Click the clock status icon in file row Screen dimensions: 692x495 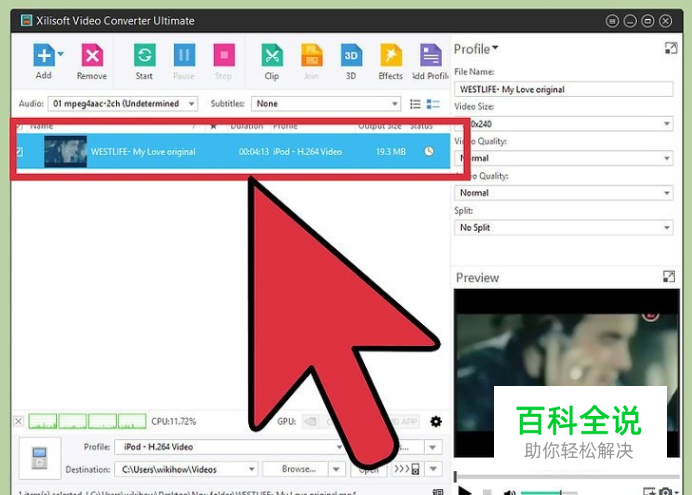click(x=429, y=151)
